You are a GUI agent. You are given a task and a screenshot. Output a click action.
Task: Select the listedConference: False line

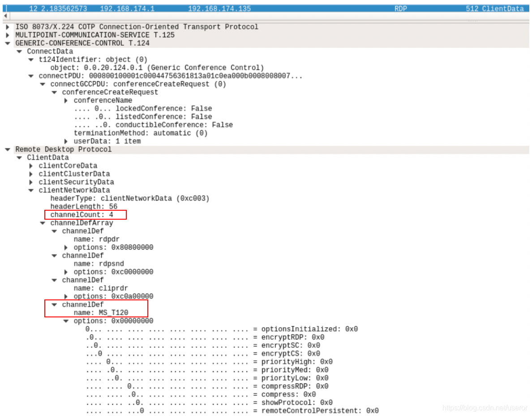[x=143, y=117]
